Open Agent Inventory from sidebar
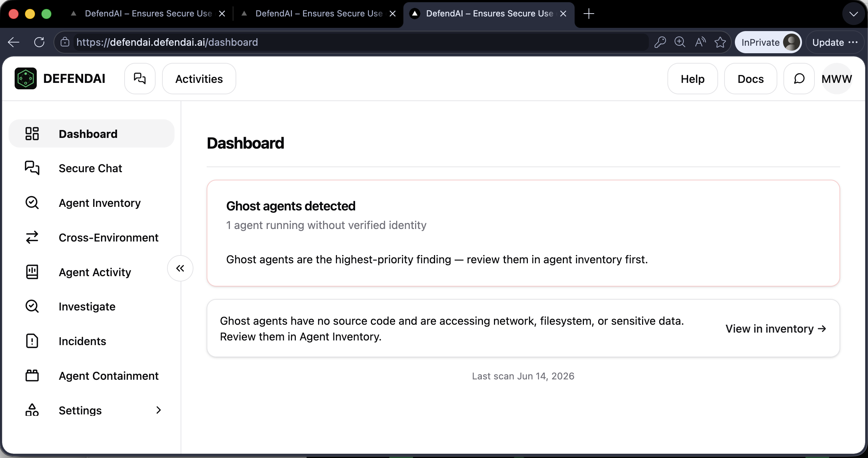The width and height of the screenshot is (868, 458). coord(91,203)
